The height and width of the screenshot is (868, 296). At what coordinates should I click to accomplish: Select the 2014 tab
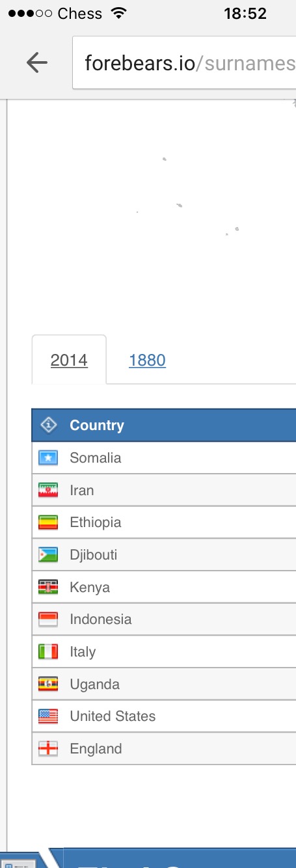[x=69, y=360]
